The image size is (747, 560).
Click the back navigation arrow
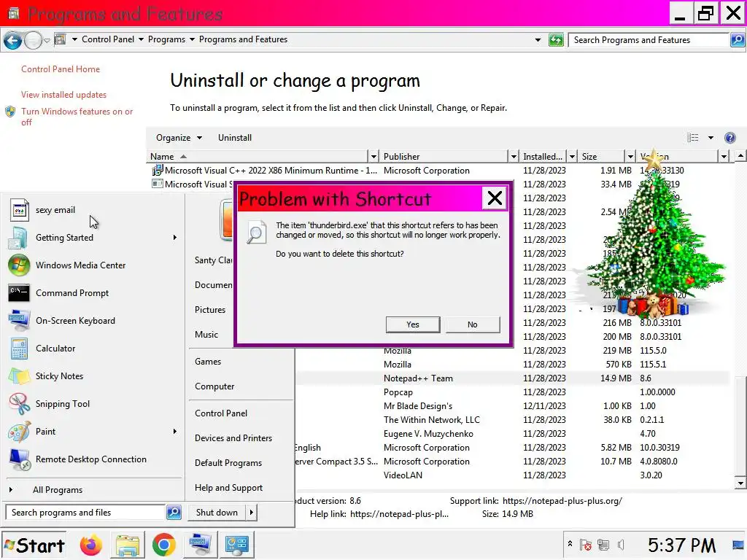(12, 41)
